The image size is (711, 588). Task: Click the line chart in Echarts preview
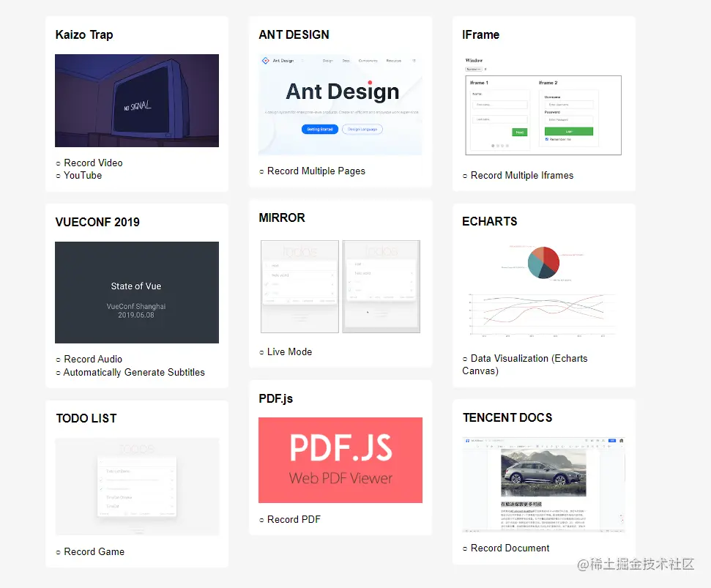(x=543, y=314)
